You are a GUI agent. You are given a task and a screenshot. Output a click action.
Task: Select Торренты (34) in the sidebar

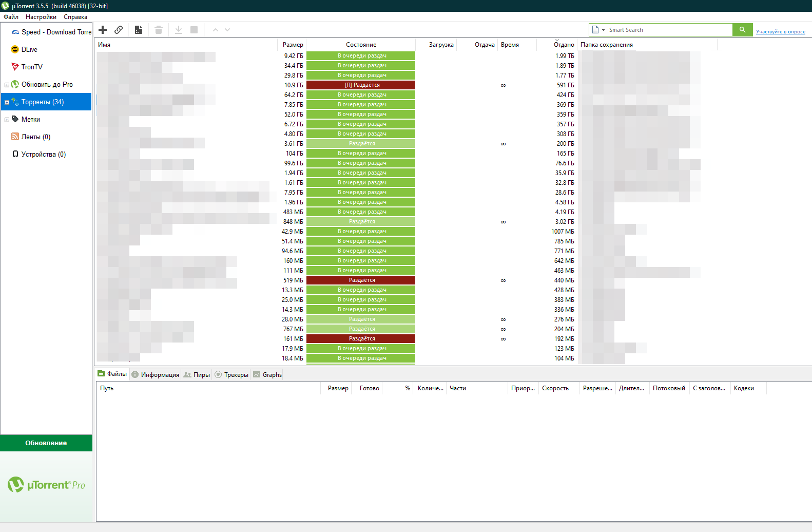(46, 102)
